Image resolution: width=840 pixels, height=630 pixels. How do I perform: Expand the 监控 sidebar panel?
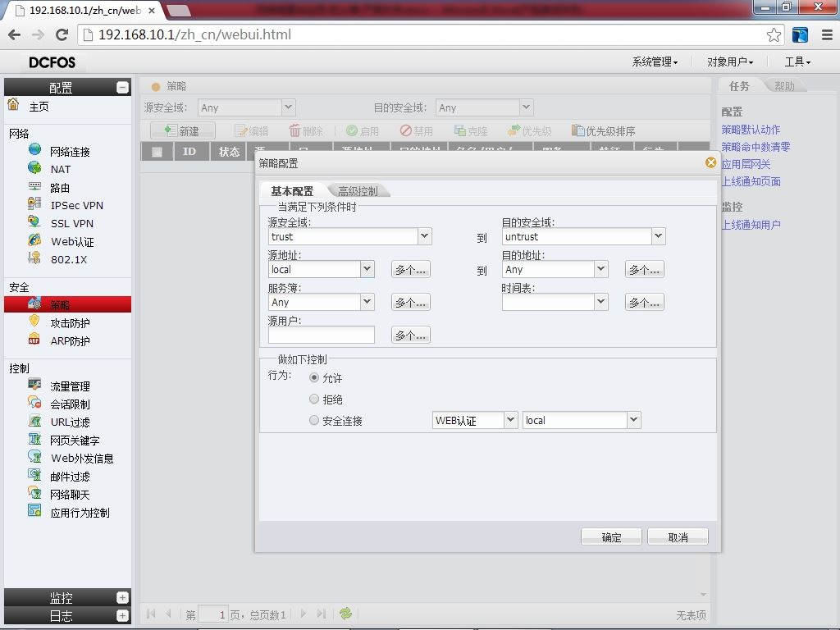123,597
